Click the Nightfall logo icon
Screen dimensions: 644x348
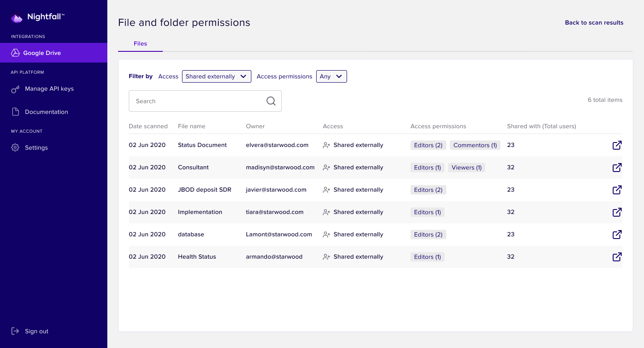[17, 18]
